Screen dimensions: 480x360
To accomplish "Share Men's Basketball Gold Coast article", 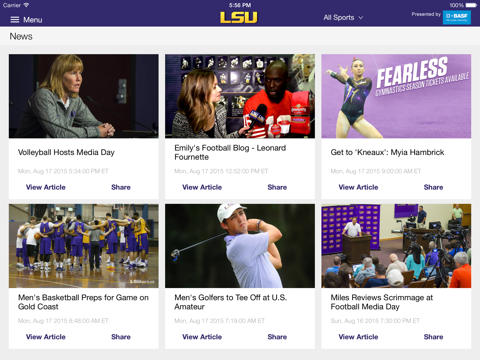I will point(121,337).
